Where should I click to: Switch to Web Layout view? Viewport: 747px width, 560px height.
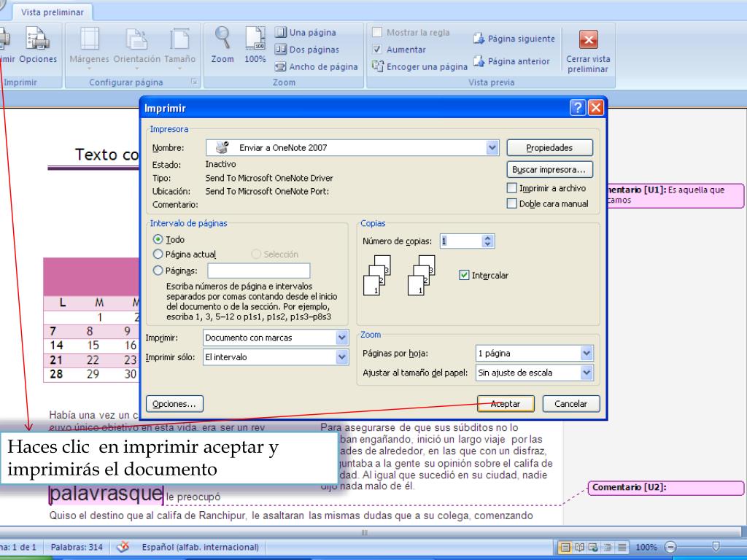[594, 547]
